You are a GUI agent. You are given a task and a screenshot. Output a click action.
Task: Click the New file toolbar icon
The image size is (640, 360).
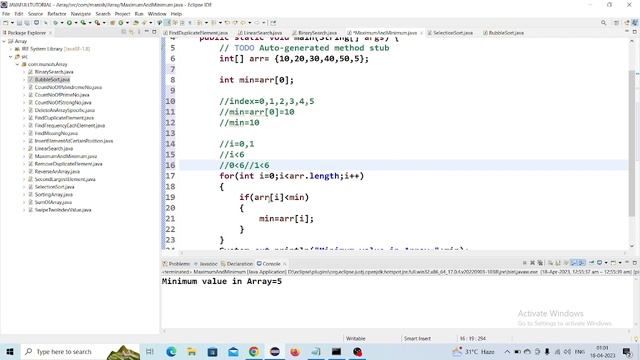tap(6, 23)
